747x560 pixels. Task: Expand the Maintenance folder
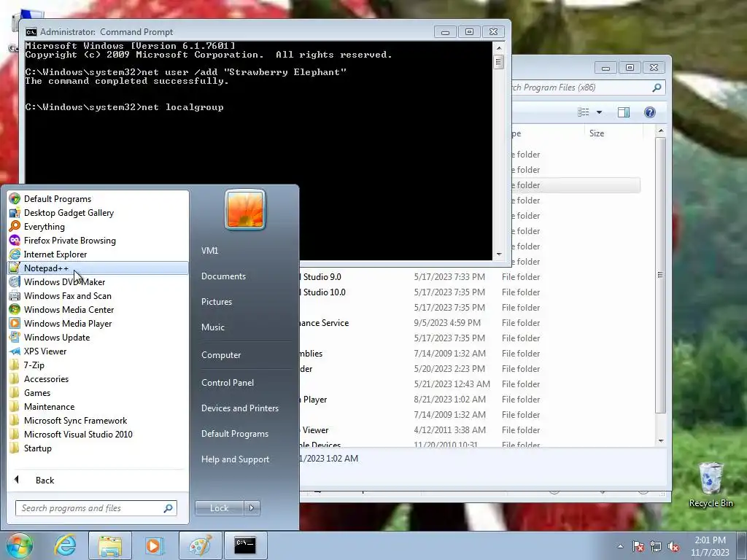pyautogui.click(x=98, y=407)
